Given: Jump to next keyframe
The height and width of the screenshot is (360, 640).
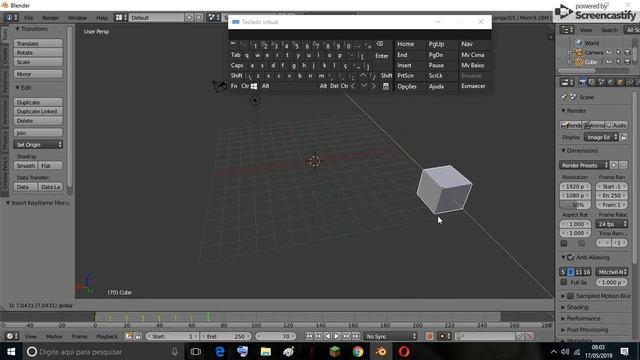Looking at the screenshot, I should pos(347,336).
